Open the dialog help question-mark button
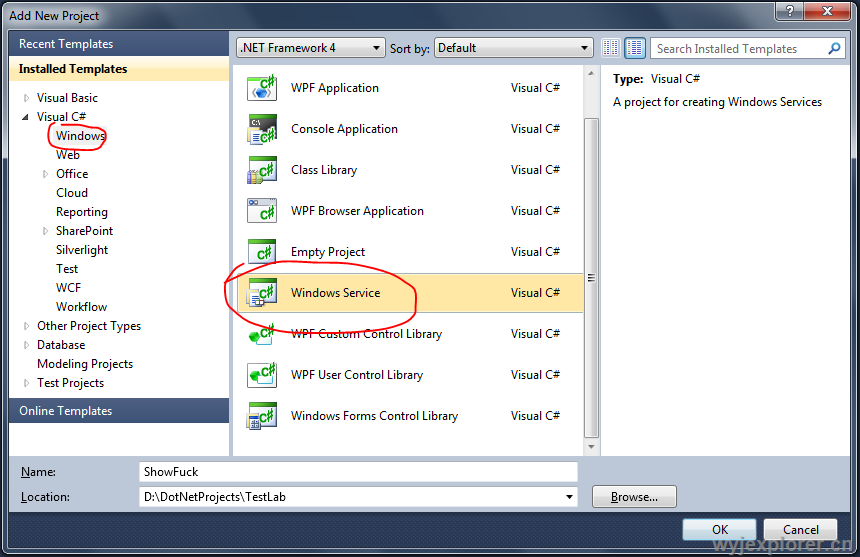 [789, 11]
